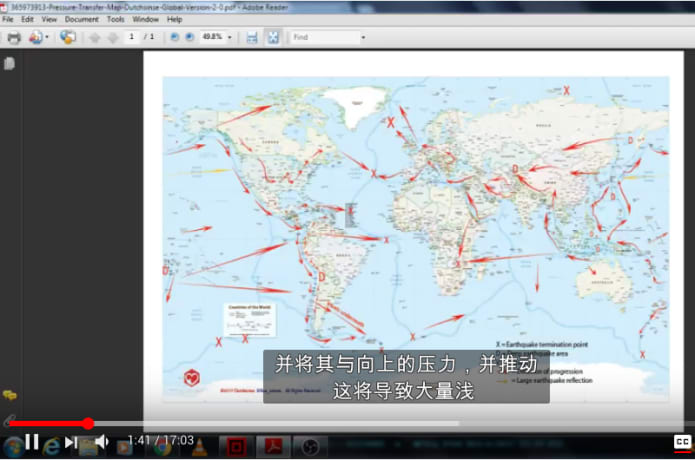This screenshot has width=695, height=460.
Task: Click the Windows Explorer taskbar icon
Action: [x=88, y=448]
